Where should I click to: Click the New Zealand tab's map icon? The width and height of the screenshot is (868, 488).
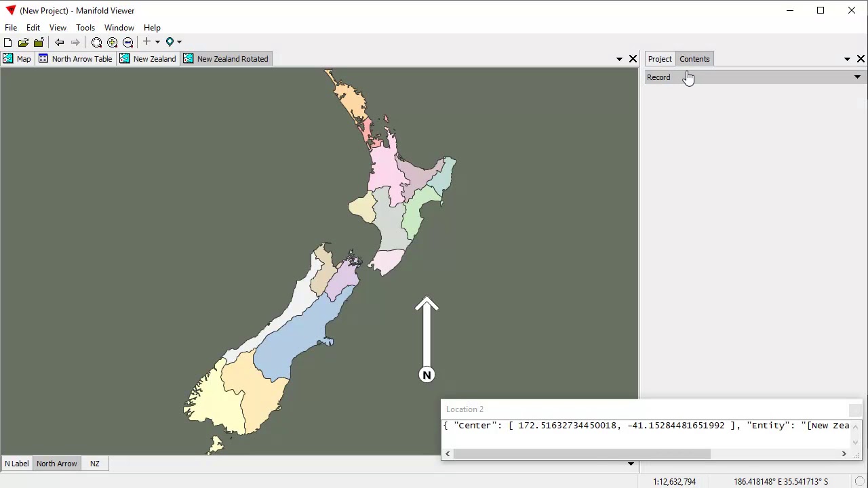125,59
